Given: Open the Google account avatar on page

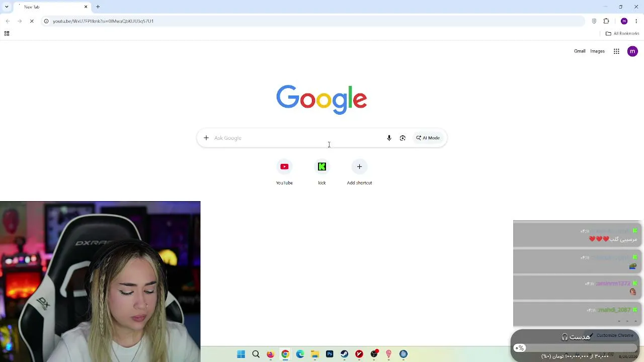Looking at the screenshot, I should click(632, 51).
